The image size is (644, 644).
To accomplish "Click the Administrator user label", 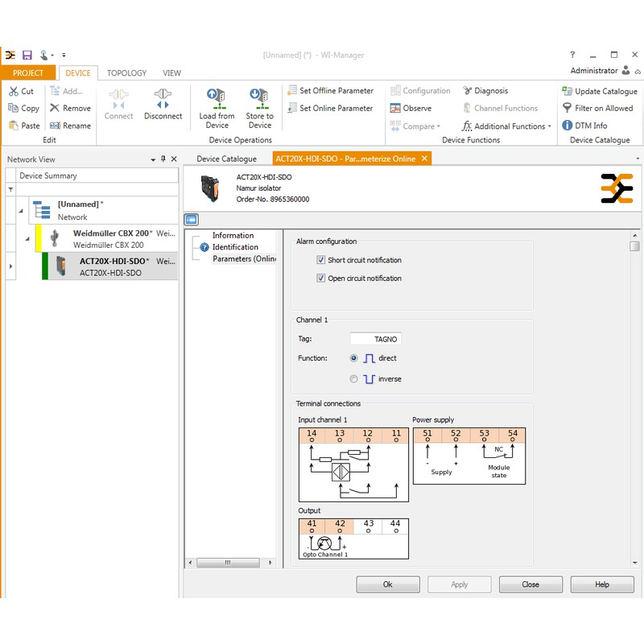I will 594,70.
